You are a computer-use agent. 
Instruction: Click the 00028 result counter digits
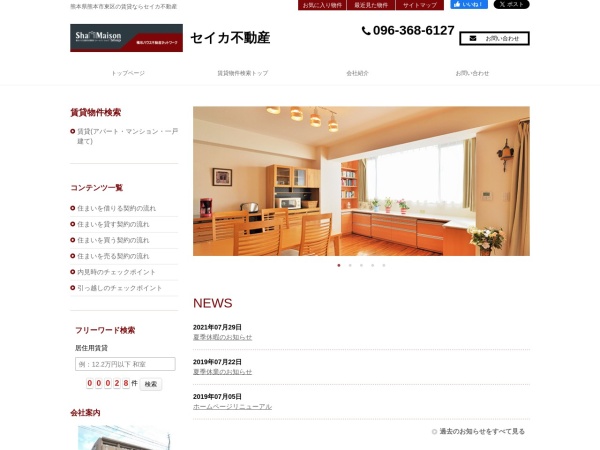pyautogui.click(x=108, y=383)
